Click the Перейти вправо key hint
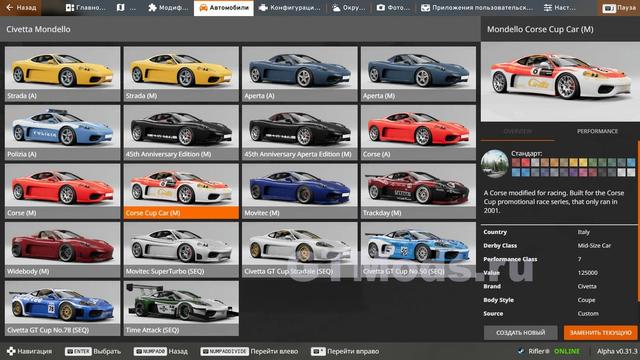640x360 pixels. pos(345,351)
